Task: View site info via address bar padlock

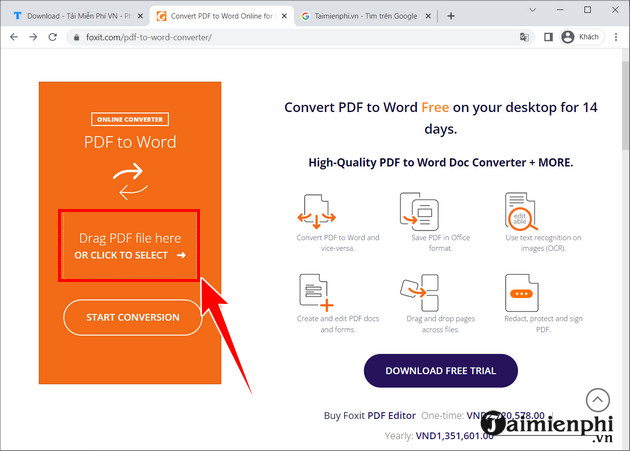Action: point(76,37)
